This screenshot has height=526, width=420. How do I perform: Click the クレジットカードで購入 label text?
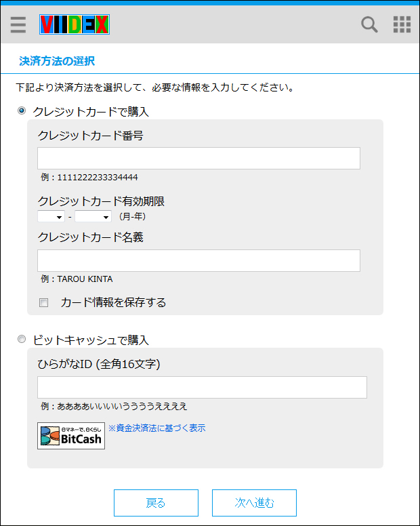coord(91,112)
